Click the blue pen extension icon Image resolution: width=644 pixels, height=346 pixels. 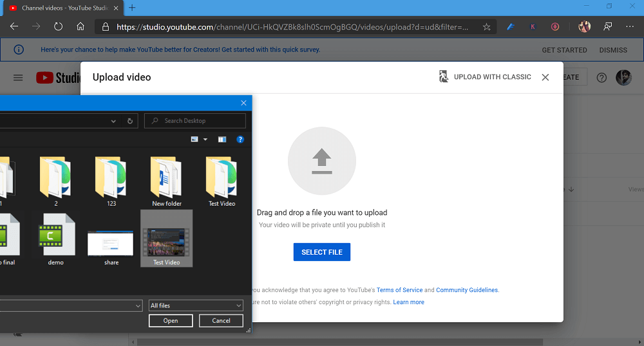coord(511,26)
